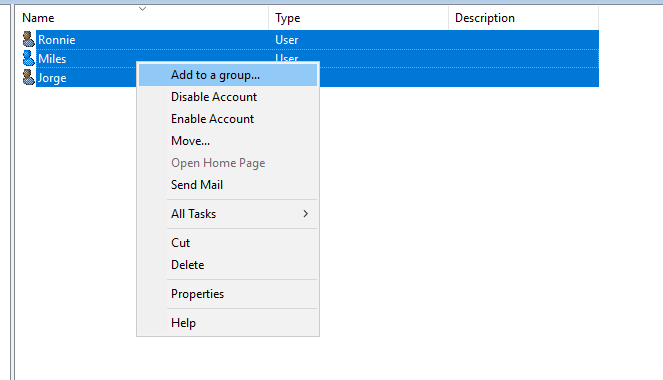Select Delete in the context menu
This screenshot has width=663, height=380.
click(228, 265)
